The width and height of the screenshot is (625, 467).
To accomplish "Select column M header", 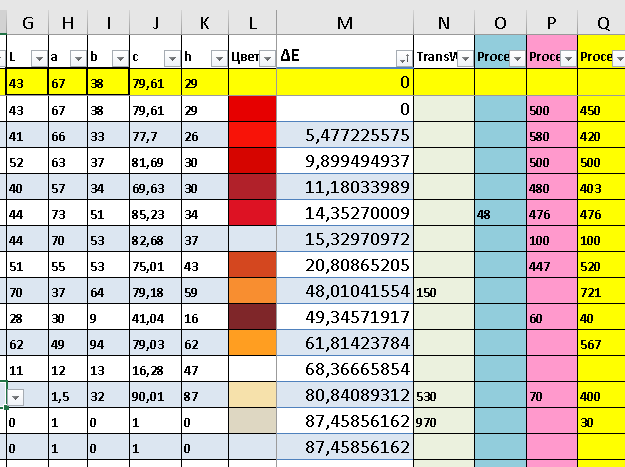I will pos(345,23).
